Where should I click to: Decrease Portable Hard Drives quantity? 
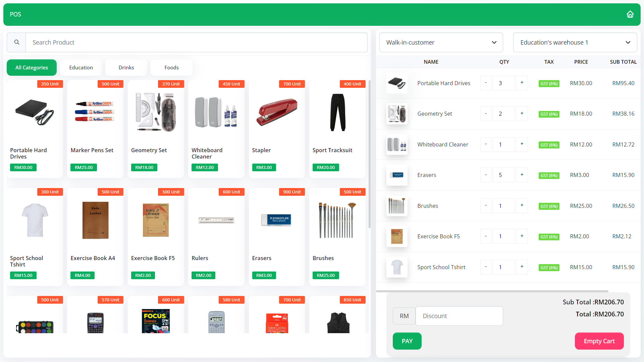coord(486,83)
